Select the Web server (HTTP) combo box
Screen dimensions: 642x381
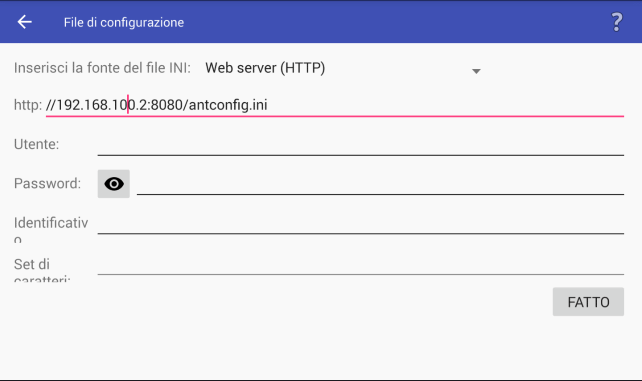343,68
